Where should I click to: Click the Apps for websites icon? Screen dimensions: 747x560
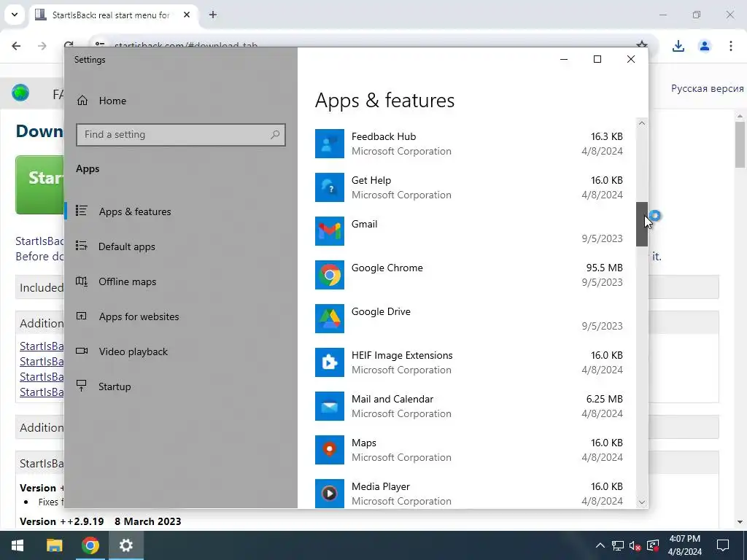82,316
